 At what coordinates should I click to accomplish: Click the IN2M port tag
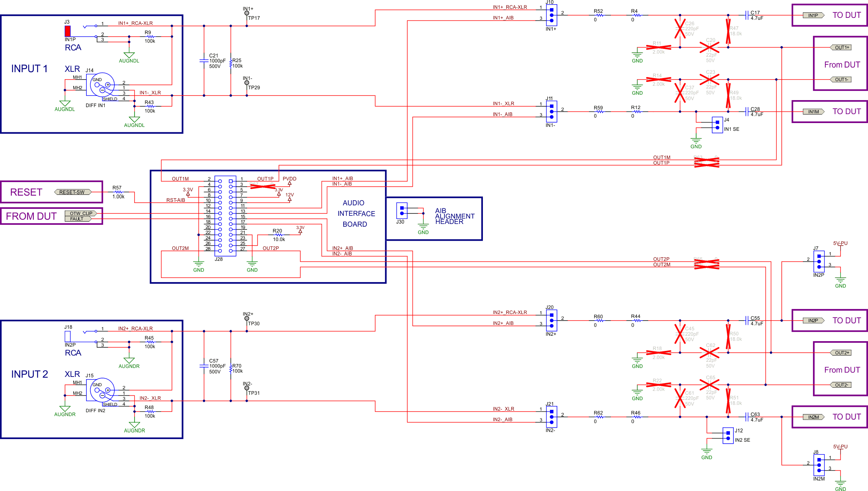(813, 417)
